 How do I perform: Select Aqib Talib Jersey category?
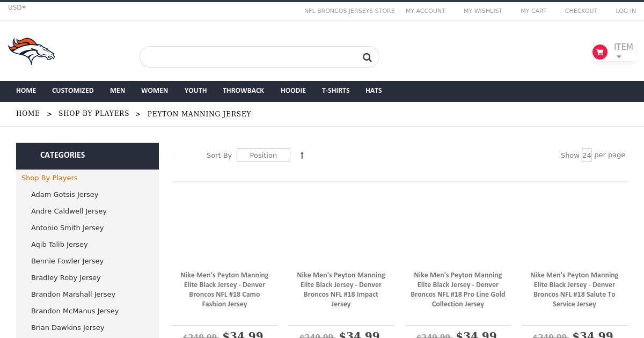point(59,245)
